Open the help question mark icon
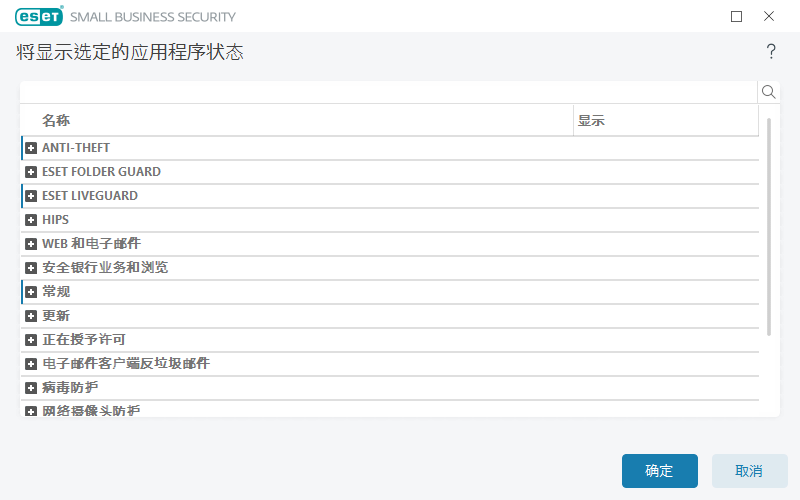 (x=771, y=52)
